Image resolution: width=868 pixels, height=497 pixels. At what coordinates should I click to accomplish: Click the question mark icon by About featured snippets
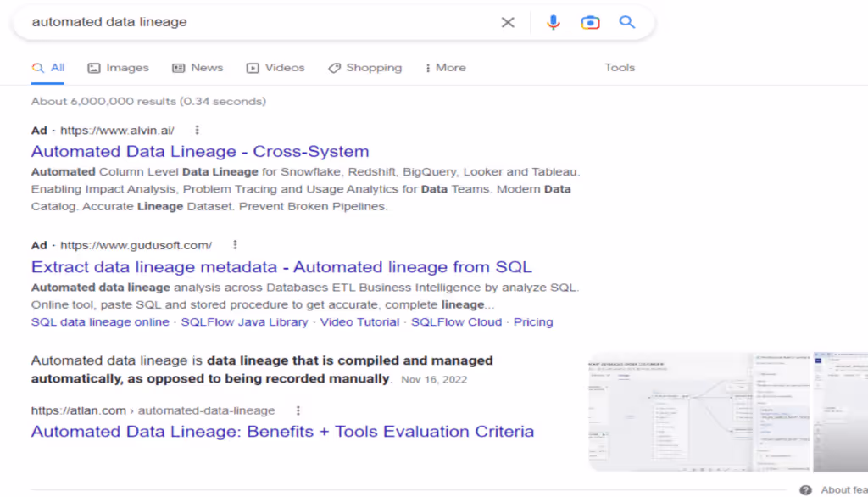tap(805, 490)
